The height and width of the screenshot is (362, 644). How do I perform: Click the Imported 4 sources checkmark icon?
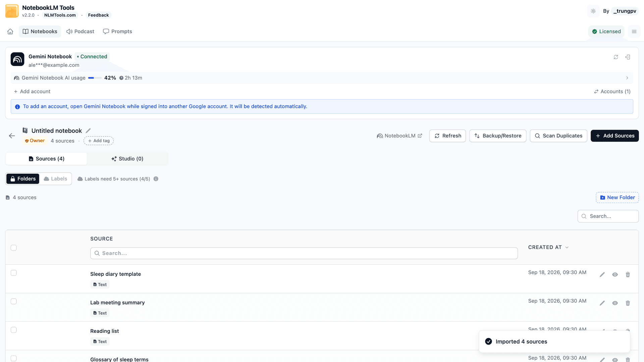point(489,342)
